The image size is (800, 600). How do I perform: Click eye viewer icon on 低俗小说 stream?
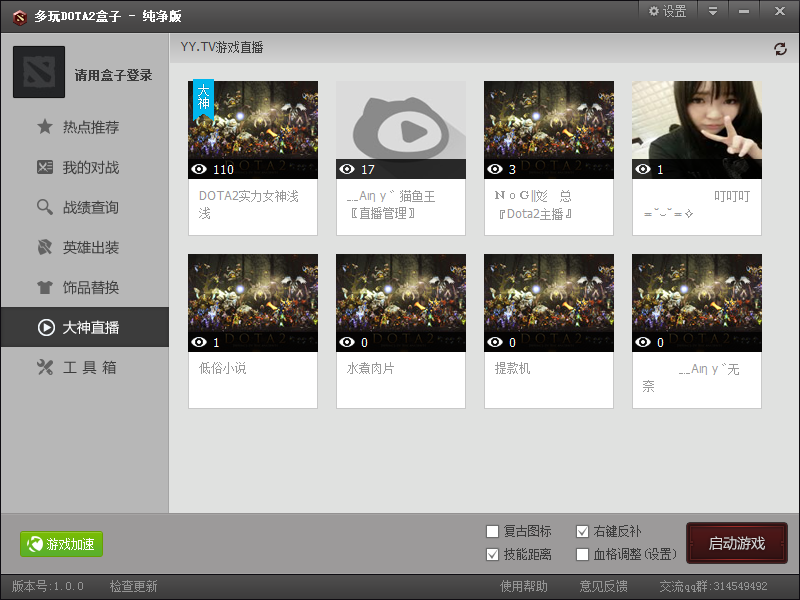pyautogui.click(x=199, y=342)
